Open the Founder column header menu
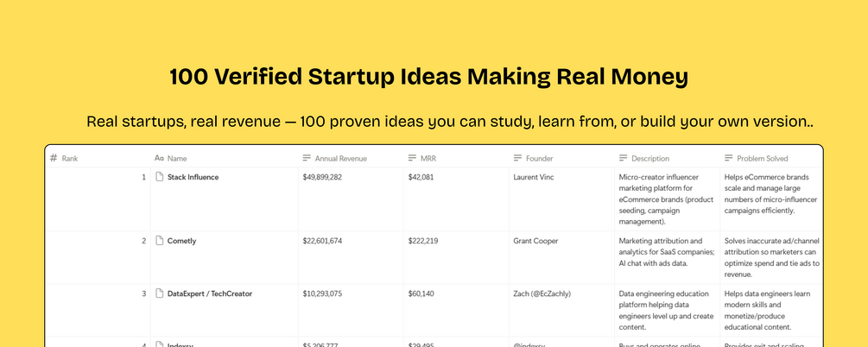 (539, 159)
